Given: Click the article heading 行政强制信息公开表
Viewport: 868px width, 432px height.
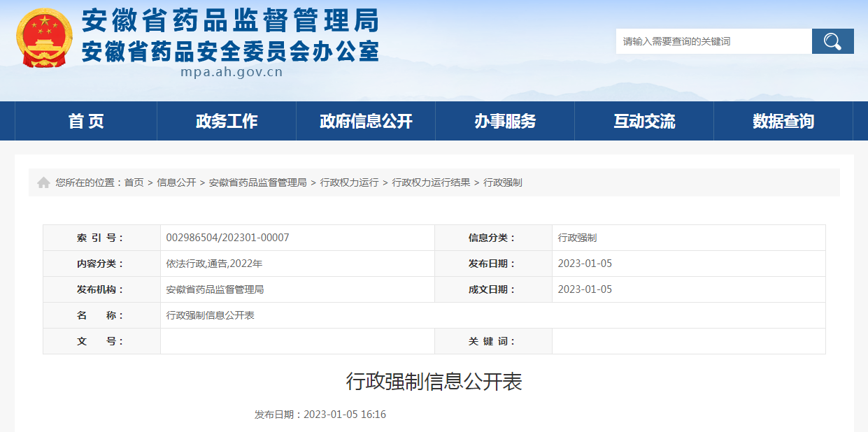Looking at the screenshot, I should (434, 382).
